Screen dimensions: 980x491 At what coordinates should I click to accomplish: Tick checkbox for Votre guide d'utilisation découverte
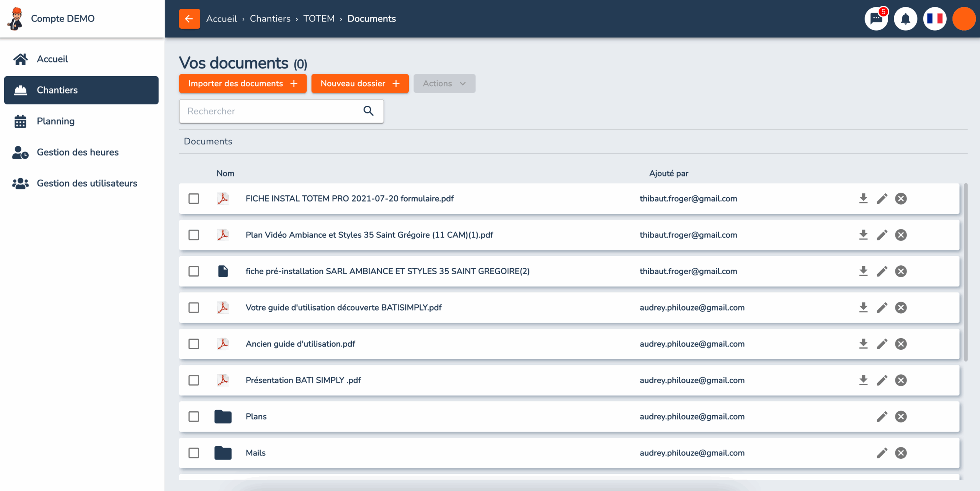[x=194, y=308]
